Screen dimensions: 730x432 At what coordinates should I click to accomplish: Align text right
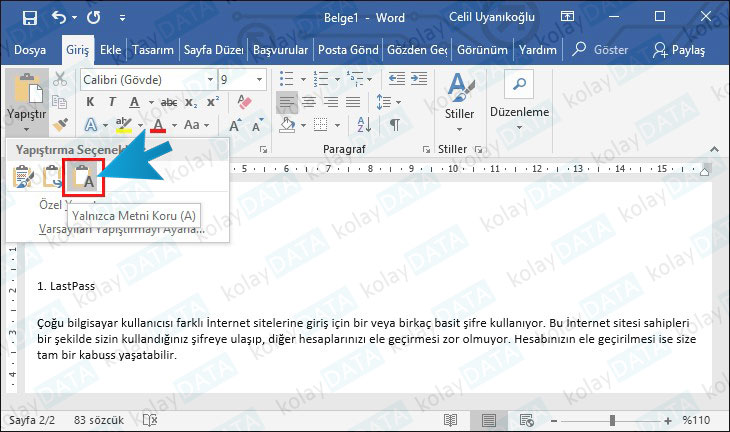point(331,101)
